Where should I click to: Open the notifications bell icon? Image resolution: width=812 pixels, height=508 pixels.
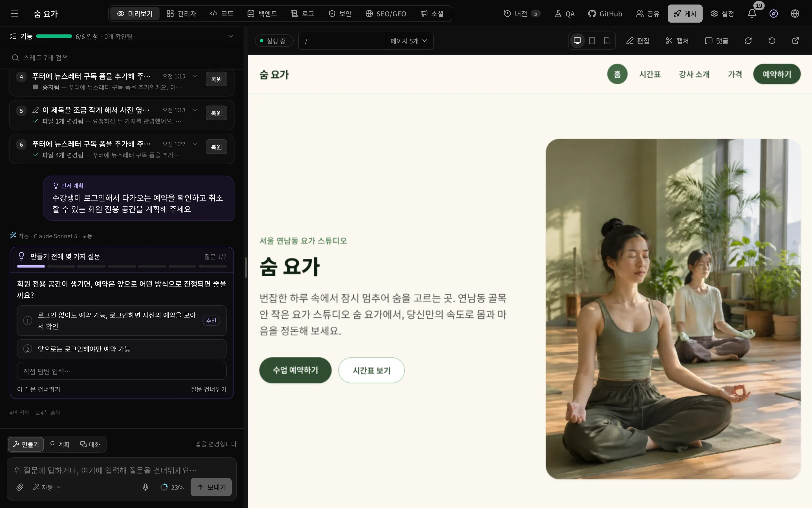coord(752,14)
